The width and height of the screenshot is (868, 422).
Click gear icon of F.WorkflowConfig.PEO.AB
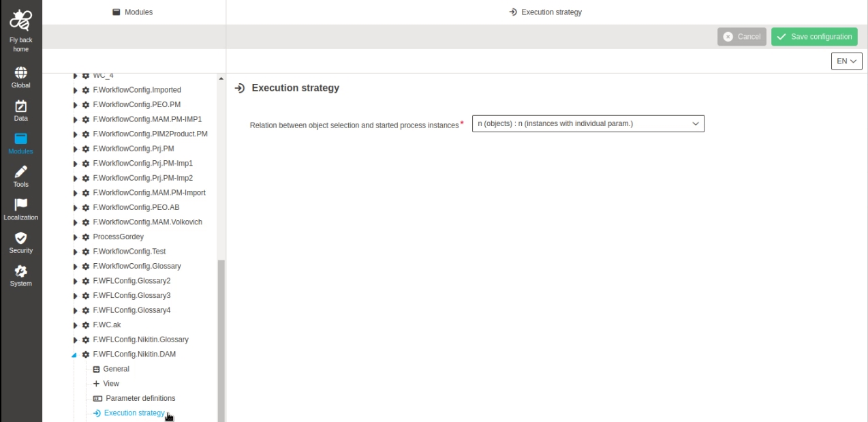click(x=86, y=207)
